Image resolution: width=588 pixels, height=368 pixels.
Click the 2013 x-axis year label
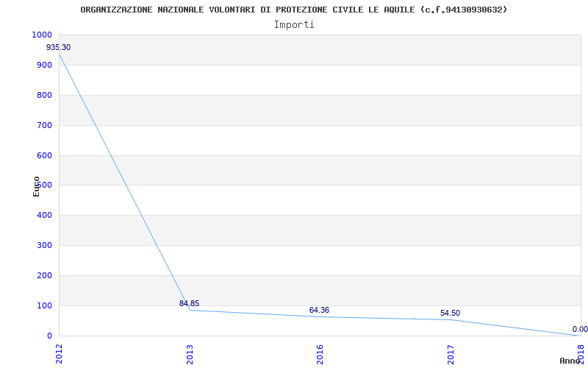pyautogui.click(x=190, y=353)
